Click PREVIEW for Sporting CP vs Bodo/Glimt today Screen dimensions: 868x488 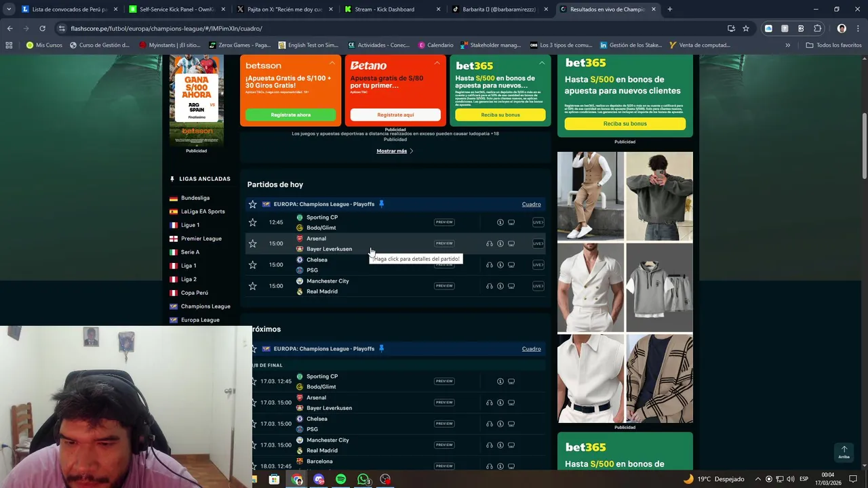pos(444,222)
